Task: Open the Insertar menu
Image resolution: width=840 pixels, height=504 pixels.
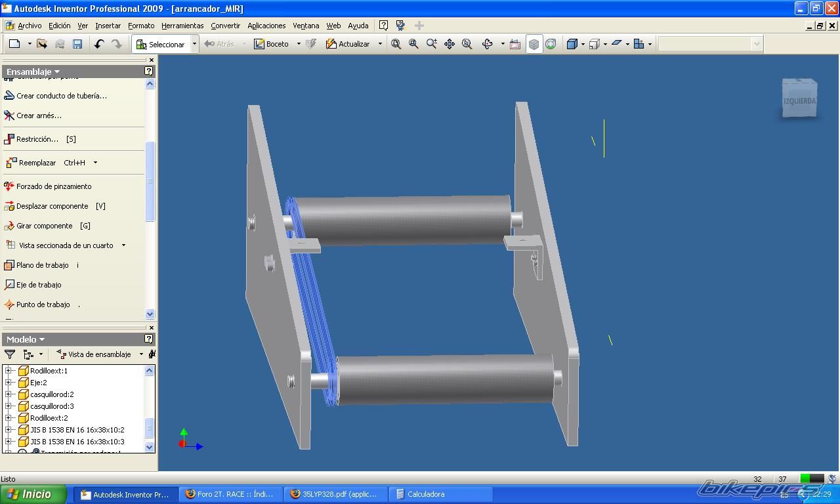Action: tap(108, 26)
